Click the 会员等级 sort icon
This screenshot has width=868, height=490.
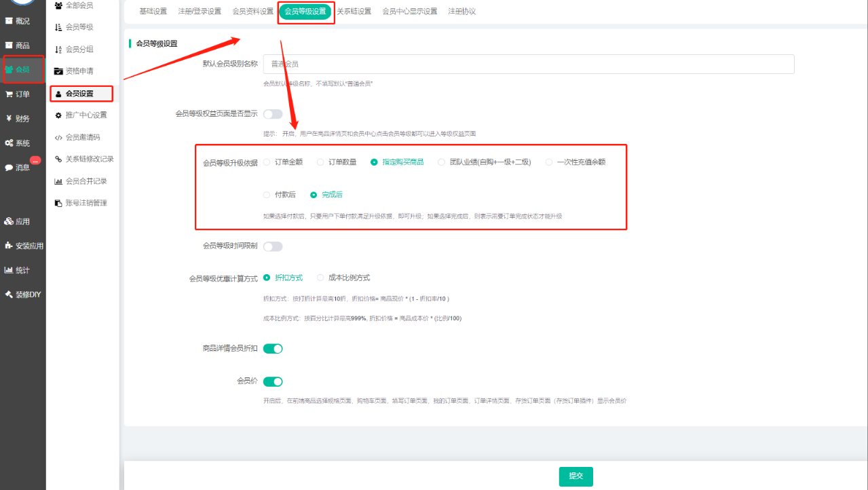point(58,27)
